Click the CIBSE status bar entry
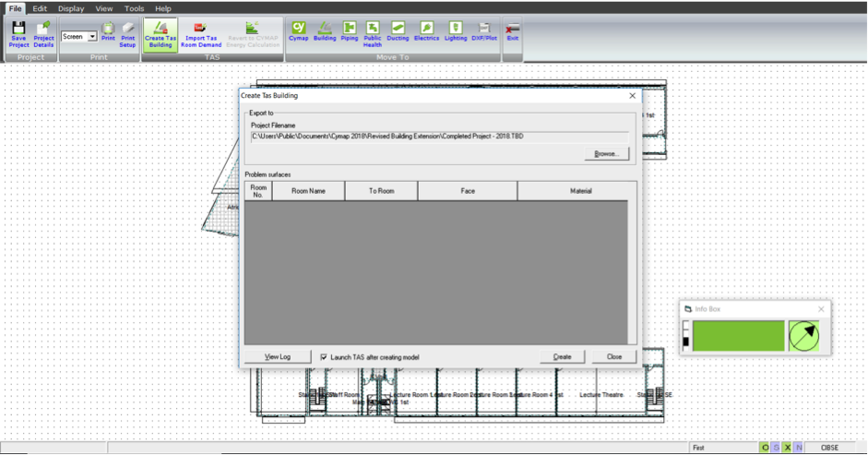Viewport: 868px width, 455px height. [x=829, y=448]
